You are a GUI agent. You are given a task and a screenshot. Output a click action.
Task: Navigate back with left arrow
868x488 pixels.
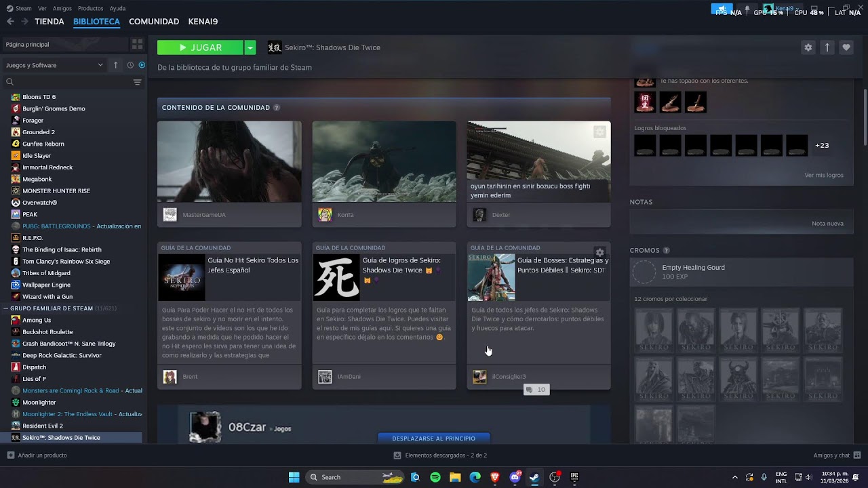pos(10,22)
